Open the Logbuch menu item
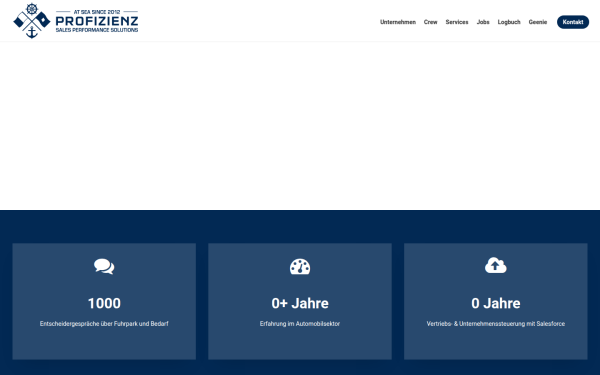Screen dimensions: 600x375 (x=509, y=22)
